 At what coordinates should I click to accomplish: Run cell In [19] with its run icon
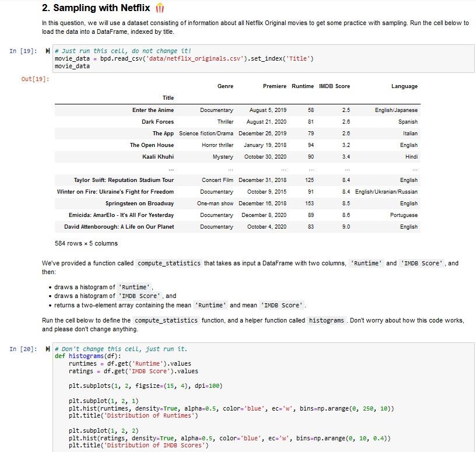click(47, 51)
